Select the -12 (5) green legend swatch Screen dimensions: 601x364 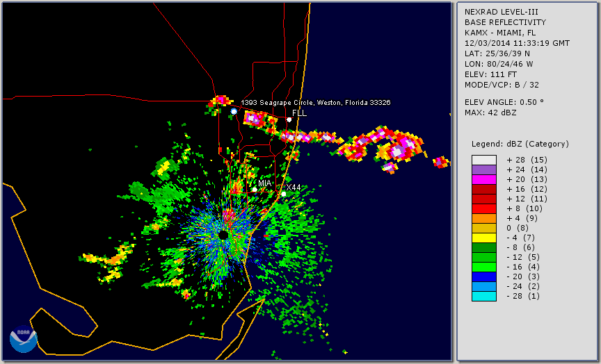tap(484, 257)
